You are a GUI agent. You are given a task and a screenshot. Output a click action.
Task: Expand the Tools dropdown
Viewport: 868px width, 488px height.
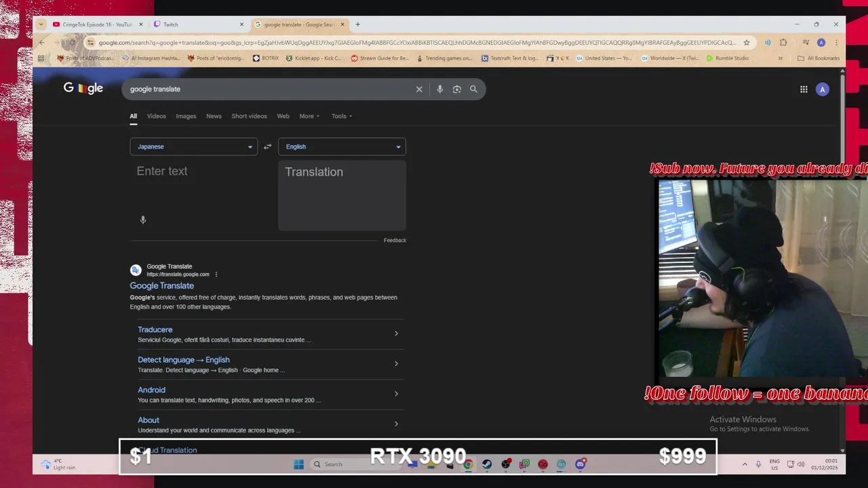coord(342,116)
